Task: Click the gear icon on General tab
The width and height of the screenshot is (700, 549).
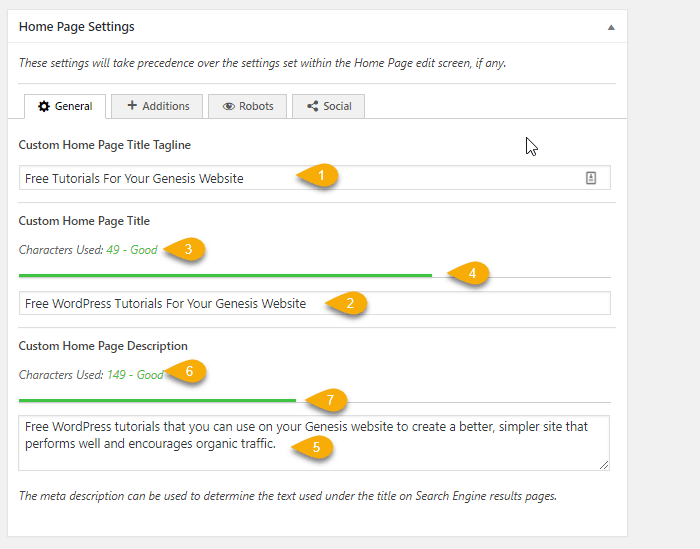Action: 44,106
